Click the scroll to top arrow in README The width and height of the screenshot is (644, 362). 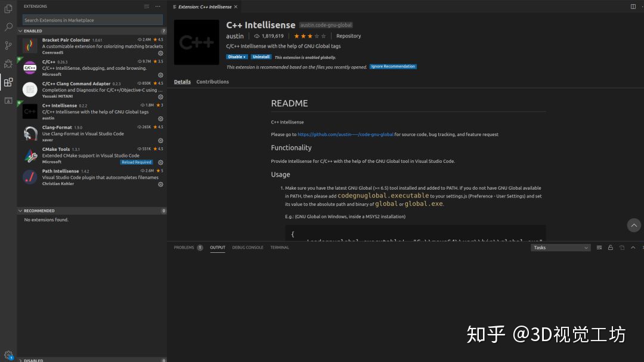tap(634, 225)
